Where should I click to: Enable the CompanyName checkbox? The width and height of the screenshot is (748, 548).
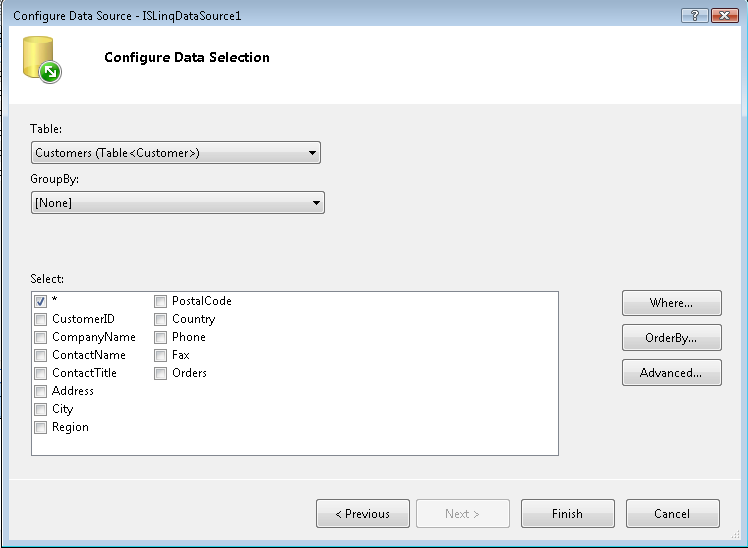pyautogui.click(x=41, y=337)
